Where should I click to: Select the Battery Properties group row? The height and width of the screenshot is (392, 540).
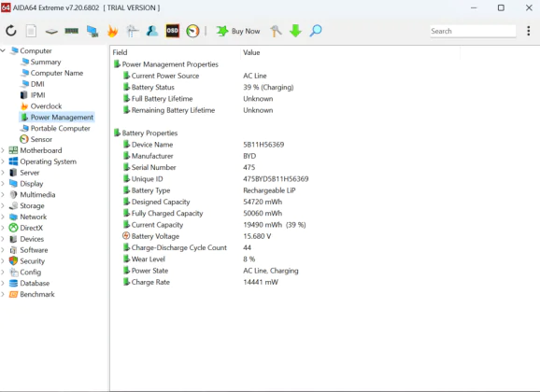click(x=146, y=133)
